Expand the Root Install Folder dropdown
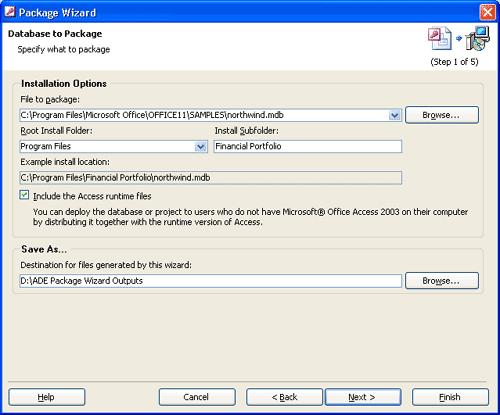 click(200, 146)
